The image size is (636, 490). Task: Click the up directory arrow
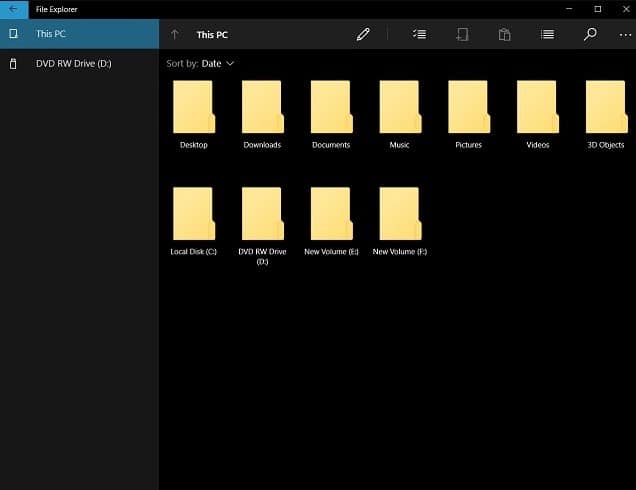[x=175, y=34]
